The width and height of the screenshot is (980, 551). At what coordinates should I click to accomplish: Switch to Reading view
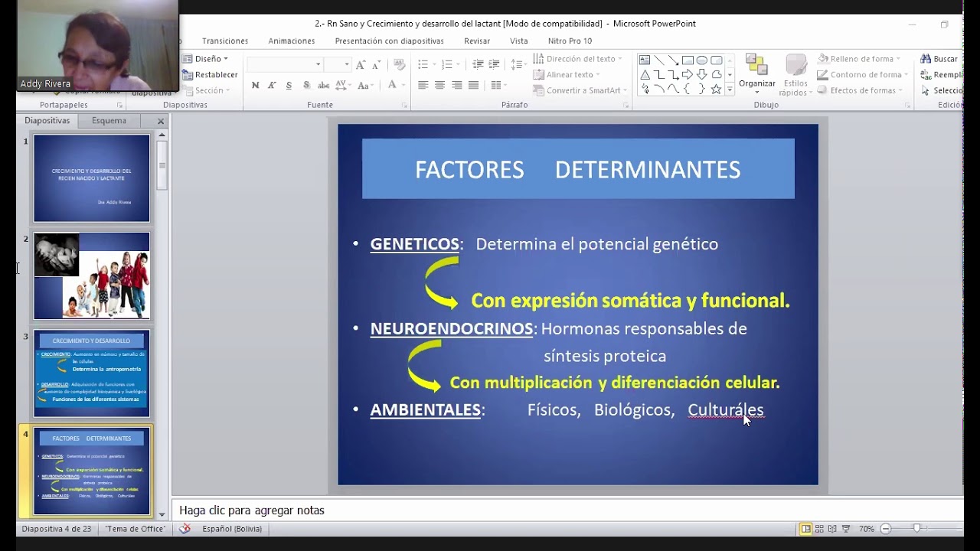pyautogui.click(x=832, y=529)
